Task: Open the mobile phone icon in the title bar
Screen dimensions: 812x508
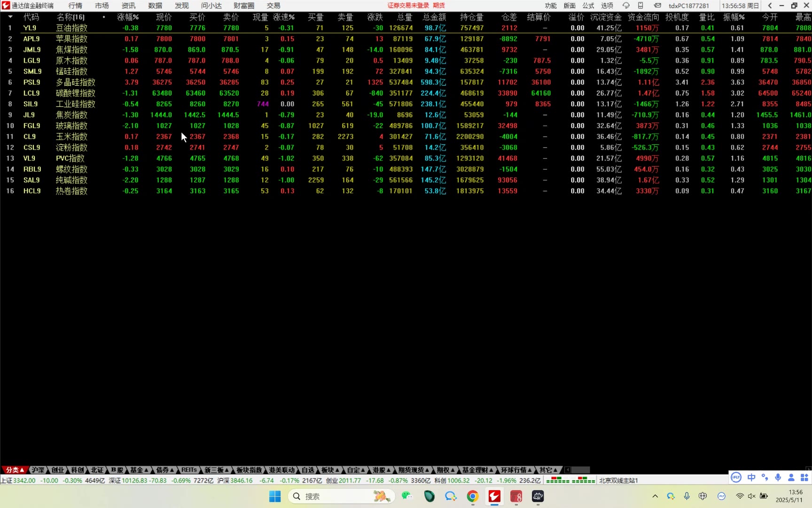Action: click(x=640, y=5)
